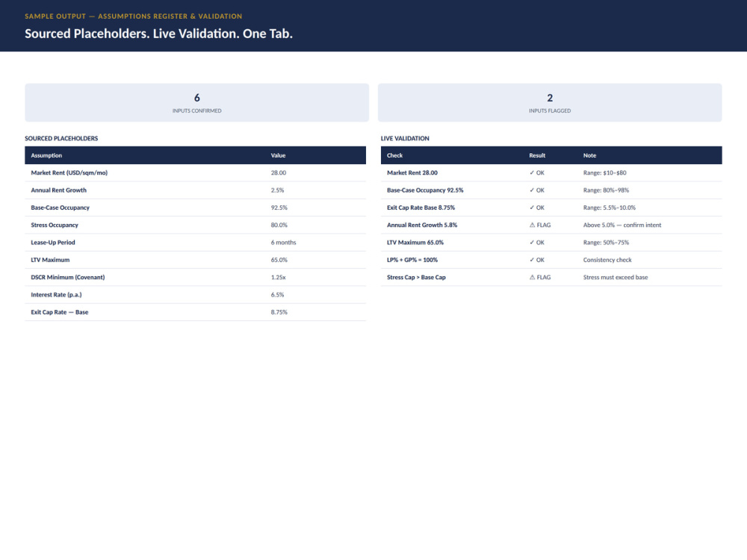Select the 'Market Rent 28.00' validation check

pos(412,173)
